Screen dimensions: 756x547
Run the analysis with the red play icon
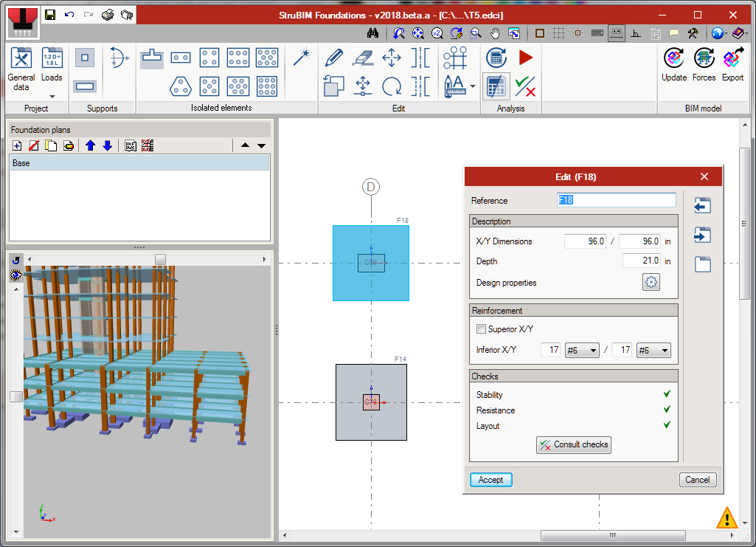[x=526, y=58]
